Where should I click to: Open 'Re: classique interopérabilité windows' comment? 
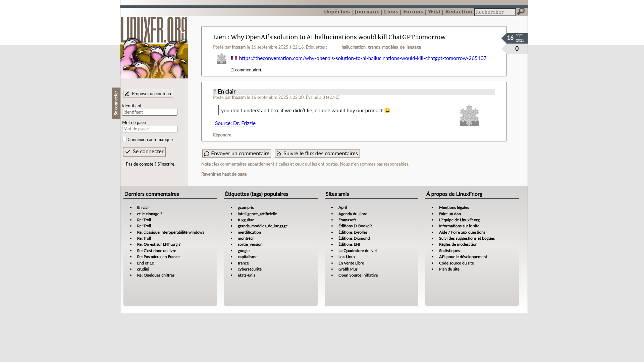click(170, 232)
